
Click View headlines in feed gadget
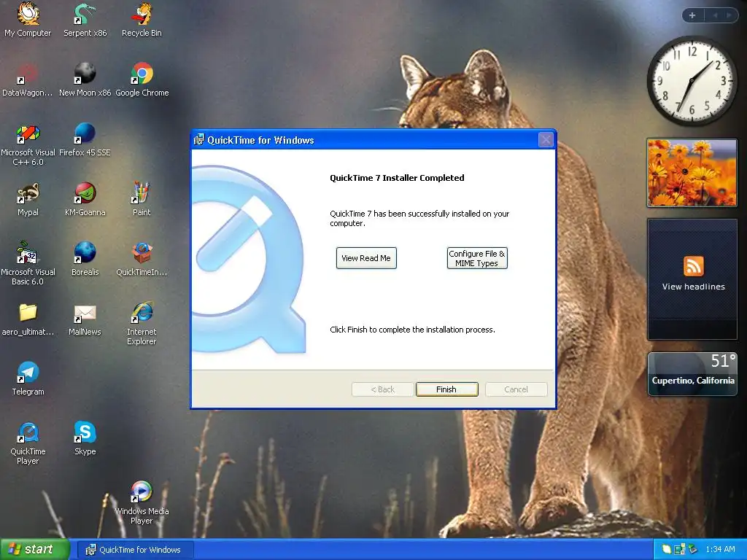693,287
